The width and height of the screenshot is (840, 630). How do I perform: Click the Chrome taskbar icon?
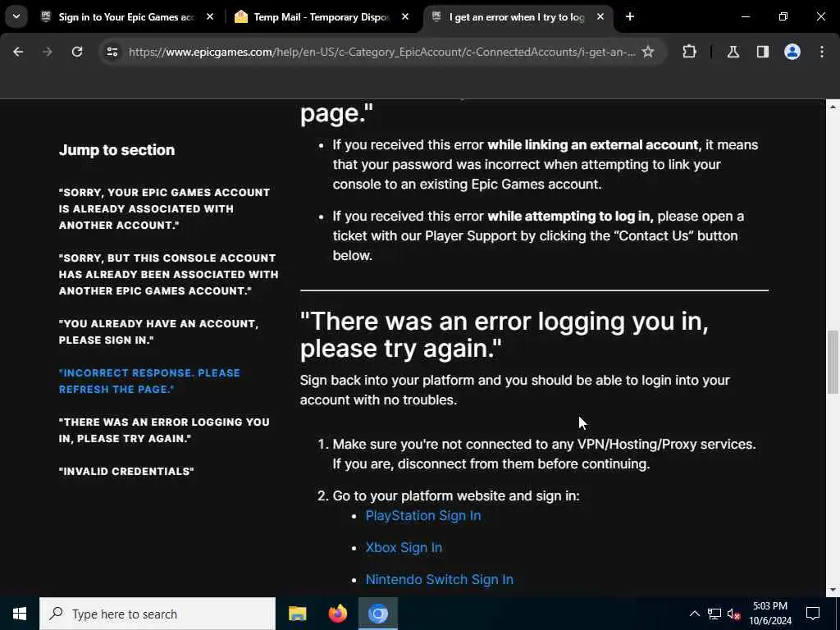377,614
